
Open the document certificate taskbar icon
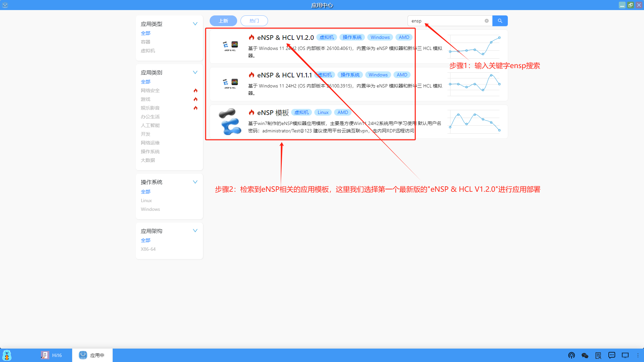(598, 355)
